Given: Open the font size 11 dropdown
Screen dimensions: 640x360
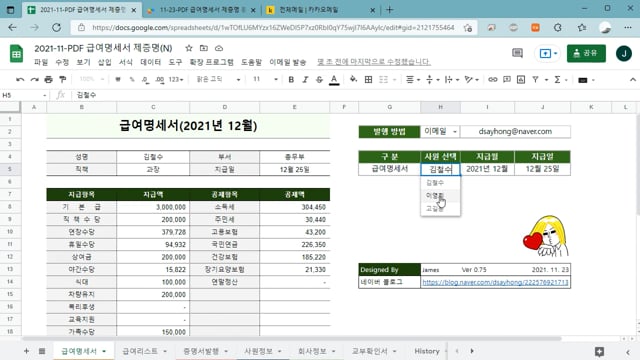Looking at the screenshot, I should [x=264, y=79].
